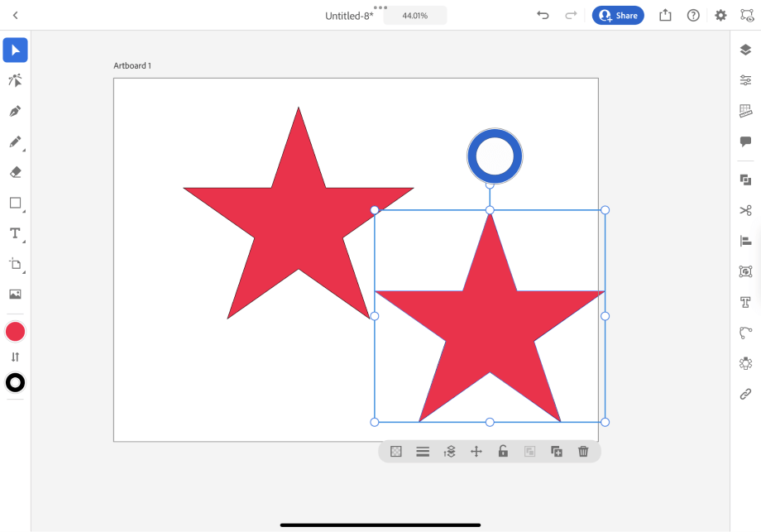Image resolution: width=761 pixels, height=532 pixels.
Task: Select the Type tool
Action: pyautogui.click(x=15, y=233)
